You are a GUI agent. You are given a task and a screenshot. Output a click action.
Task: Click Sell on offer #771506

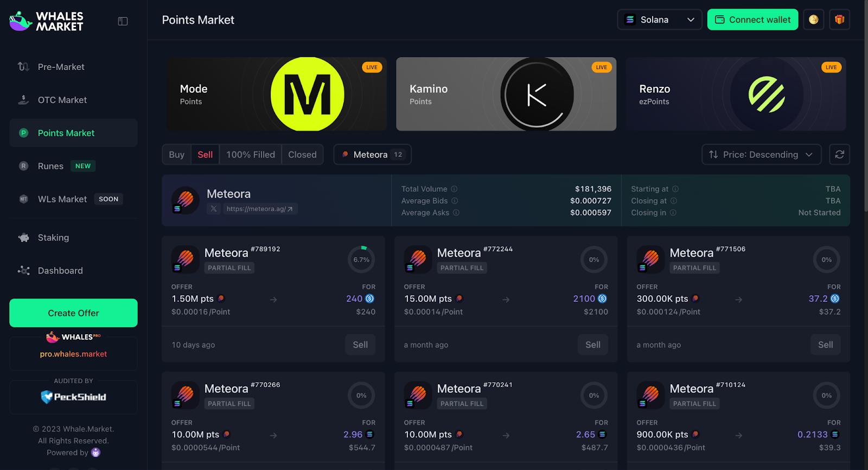click(825, 345)
